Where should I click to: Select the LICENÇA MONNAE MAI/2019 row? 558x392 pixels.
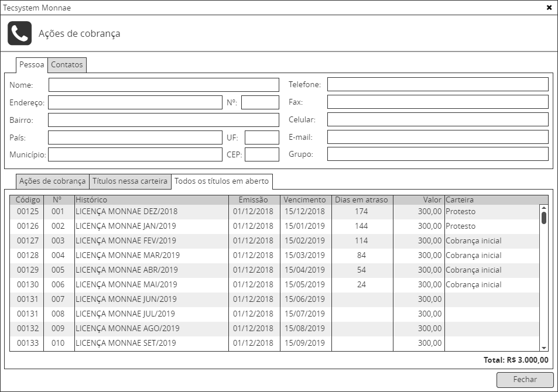click(126, 285)
